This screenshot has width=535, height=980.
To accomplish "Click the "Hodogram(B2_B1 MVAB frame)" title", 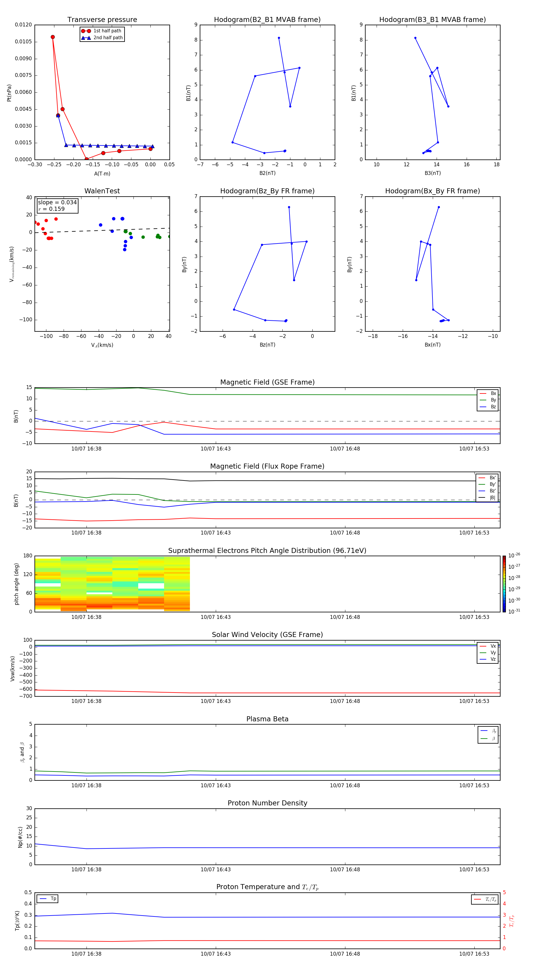I will (x=267, y=20).
